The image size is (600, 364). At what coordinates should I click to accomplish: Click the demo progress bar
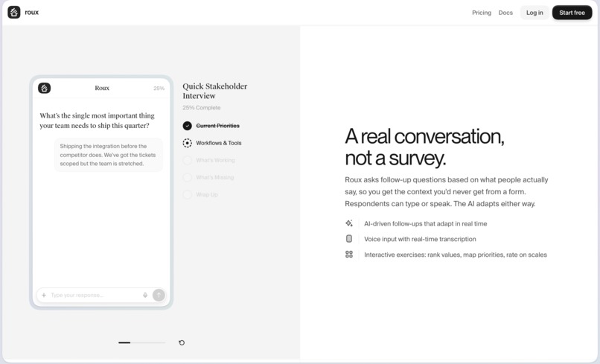tap(142, 342)
